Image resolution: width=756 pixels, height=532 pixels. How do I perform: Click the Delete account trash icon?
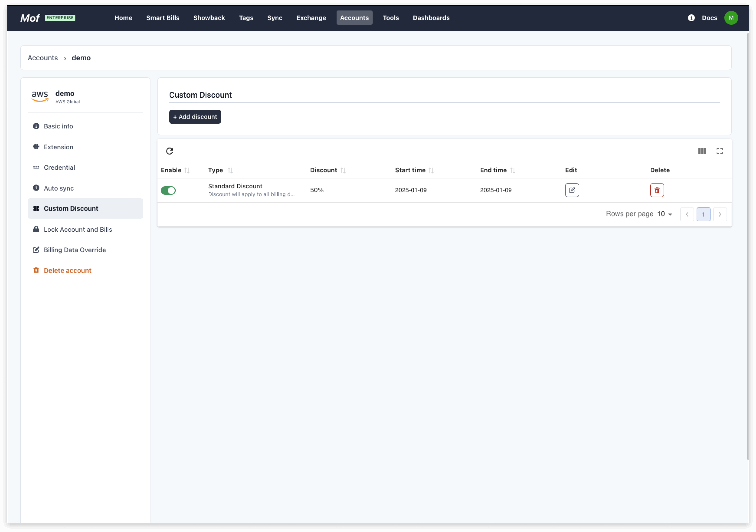click(36, 271)
